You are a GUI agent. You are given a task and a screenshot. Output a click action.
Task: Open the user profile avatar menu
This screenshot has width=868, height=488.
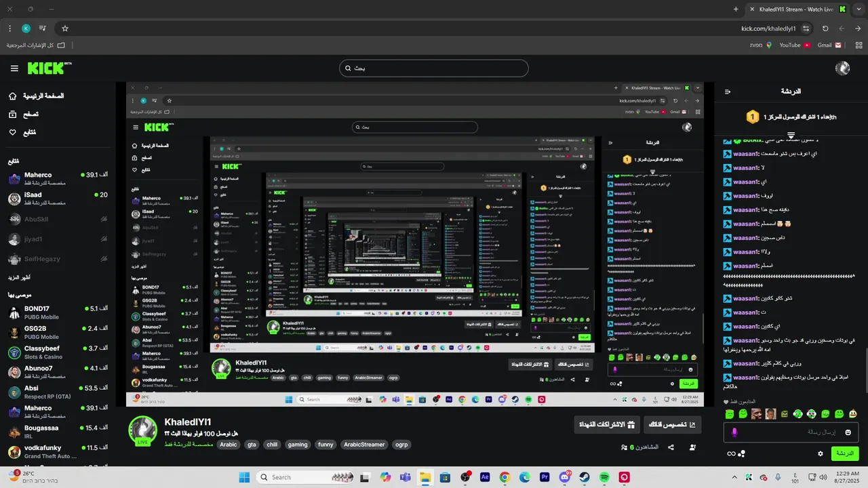click(843, 68)
